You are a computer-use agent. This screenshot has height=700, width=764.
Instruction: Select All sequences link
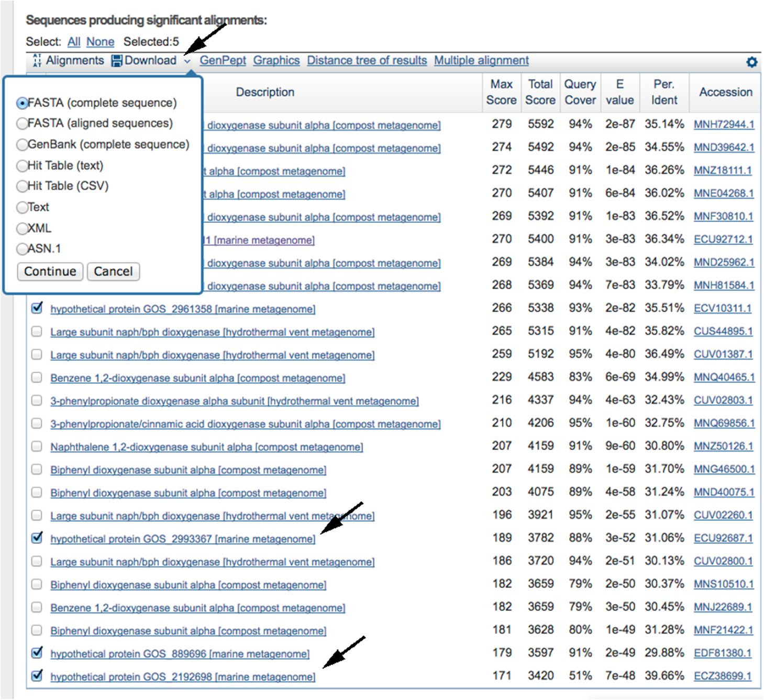[x=74, y=42]
